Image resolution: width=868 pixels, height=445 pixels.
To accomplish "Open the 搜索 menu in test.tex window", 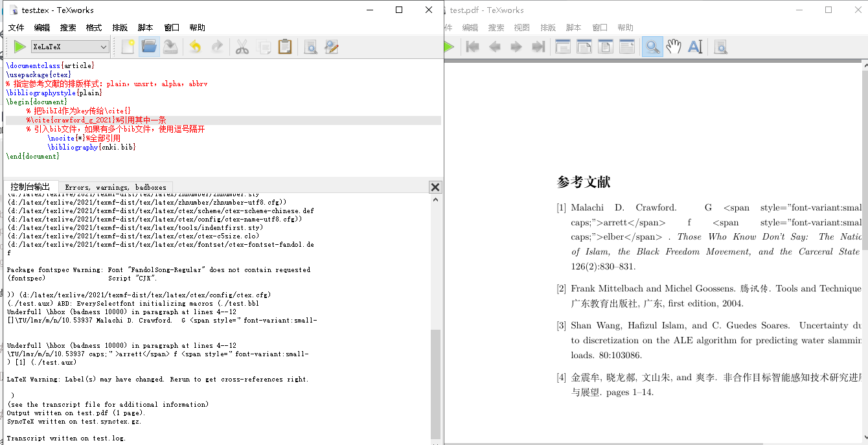I will coord(68,28).
